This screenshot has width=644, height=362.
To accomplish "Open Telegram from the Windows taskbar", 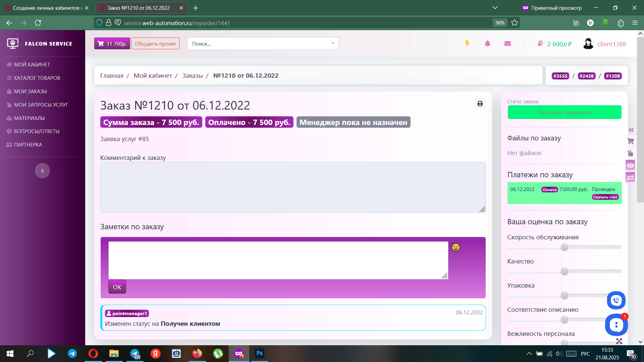I will click(72, 354).
